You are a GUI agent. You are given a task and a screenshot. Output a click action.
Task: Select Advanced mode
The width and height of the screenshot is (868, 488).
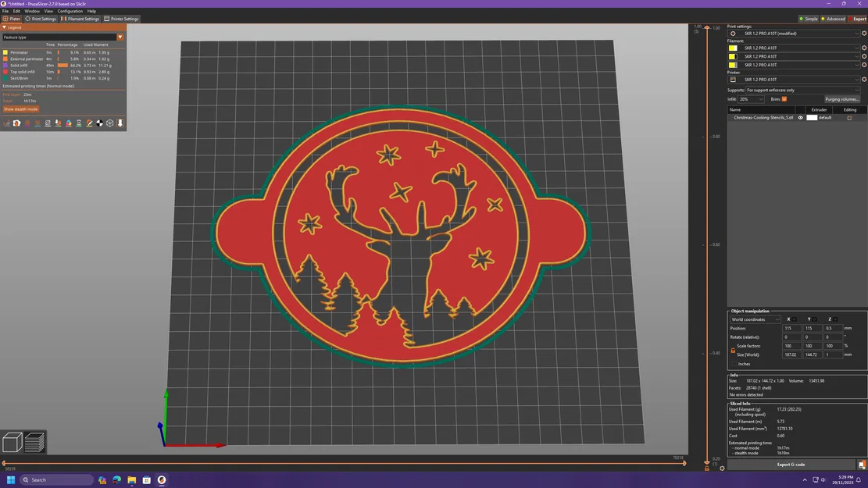(833, 19)
